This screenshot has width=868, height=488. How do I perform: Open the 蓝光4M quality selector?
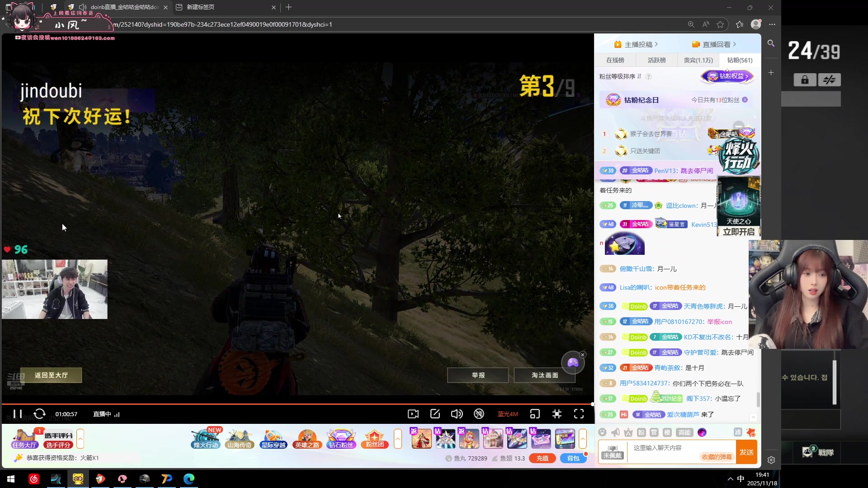tap(508, 414)
